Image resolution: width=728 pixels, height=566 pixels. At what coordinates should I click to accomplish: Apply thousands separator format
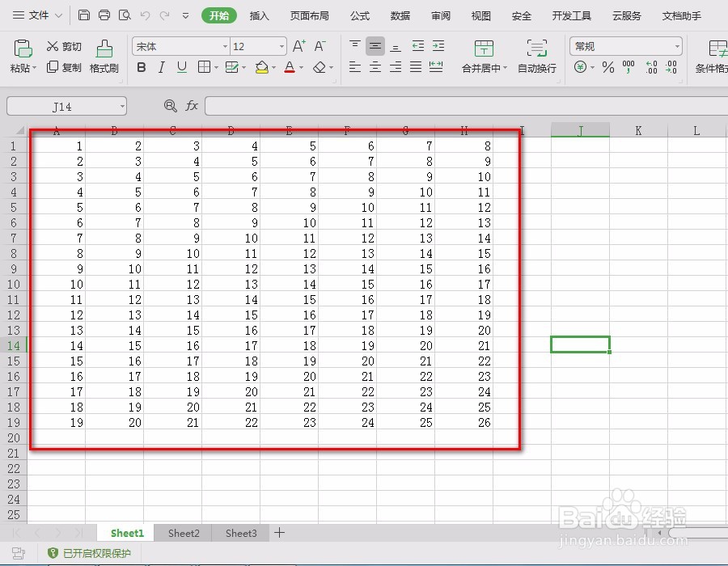coord(629,67)
